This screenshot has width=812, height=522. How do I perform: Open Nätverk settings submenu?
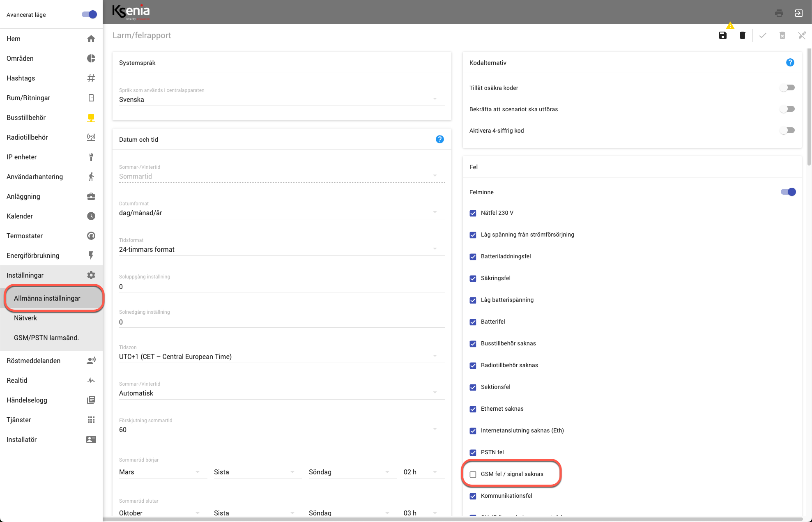tap(25, 318)
